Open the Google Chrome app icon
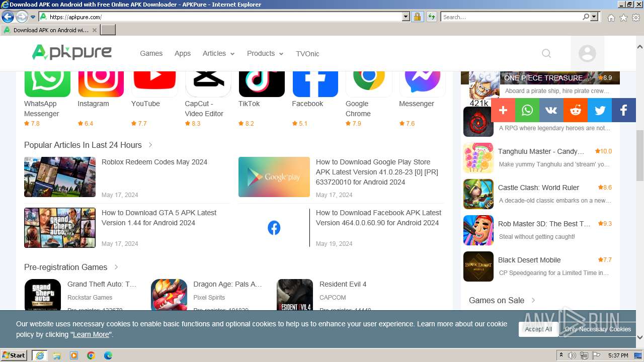The image size is (644, 362). pyautogui.click(x=369, y=84)
